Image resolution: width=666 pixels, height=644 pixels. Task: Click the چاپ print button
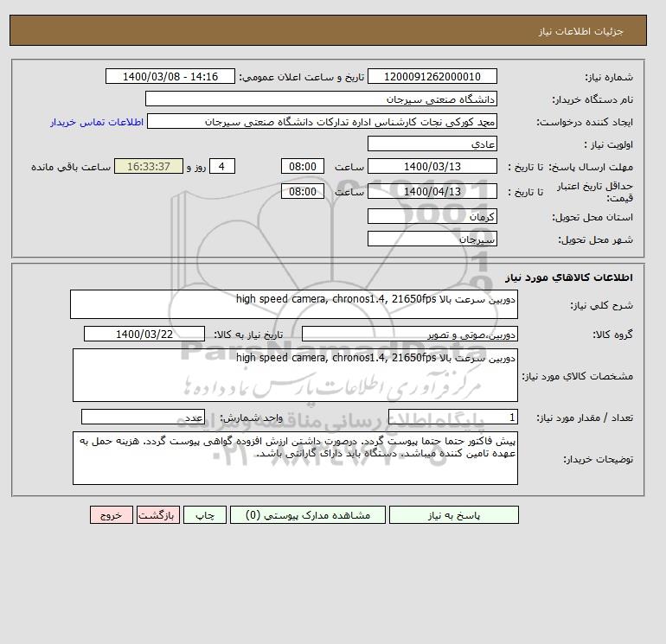(x=205, y=515)
